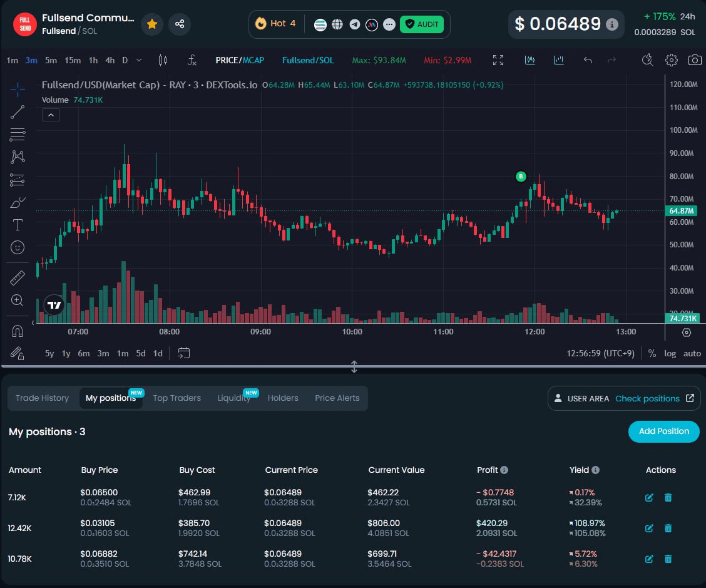This screenshot has width=706, height=588.
Task: Click the green B buy marker on chart
Action: coord(521,176)
